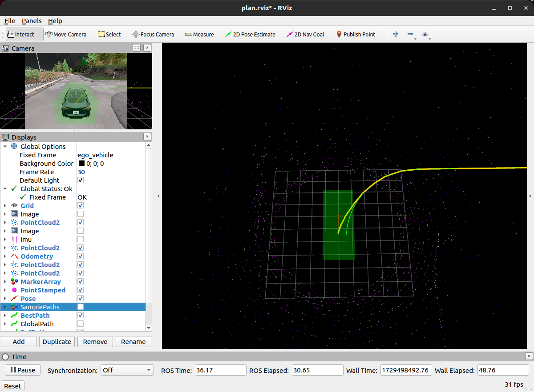Activate the Move Camera tool
Screen dimensions: 534x392
click(66, 34)
